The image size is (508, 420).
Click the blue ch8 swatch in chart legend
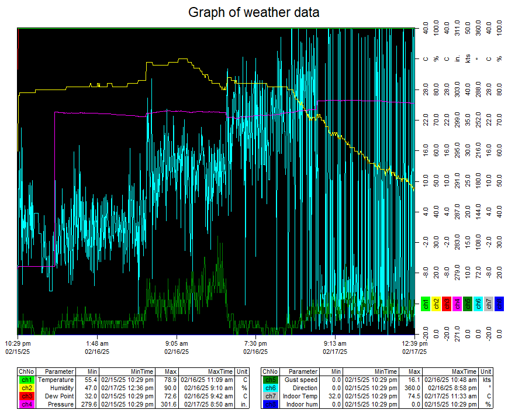coord(499,304)
